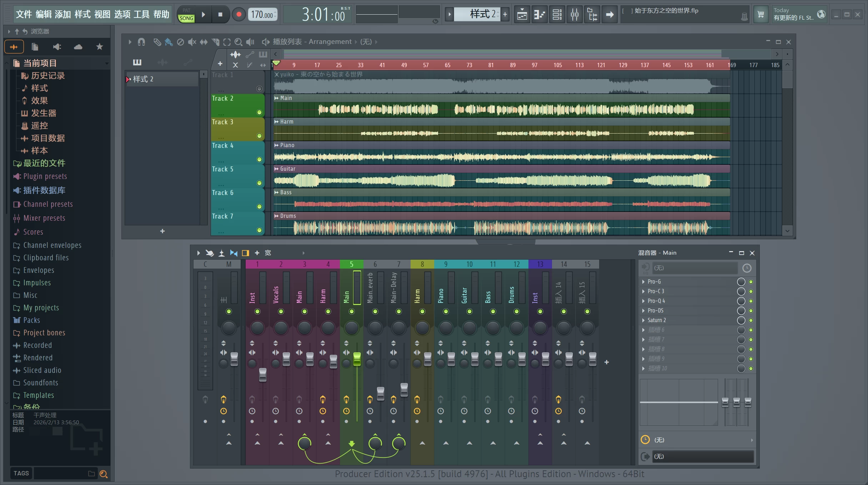Screen dimensions: 868x485
Task: Select the Slice tool in the playlist toolbar
Action: 216,42
